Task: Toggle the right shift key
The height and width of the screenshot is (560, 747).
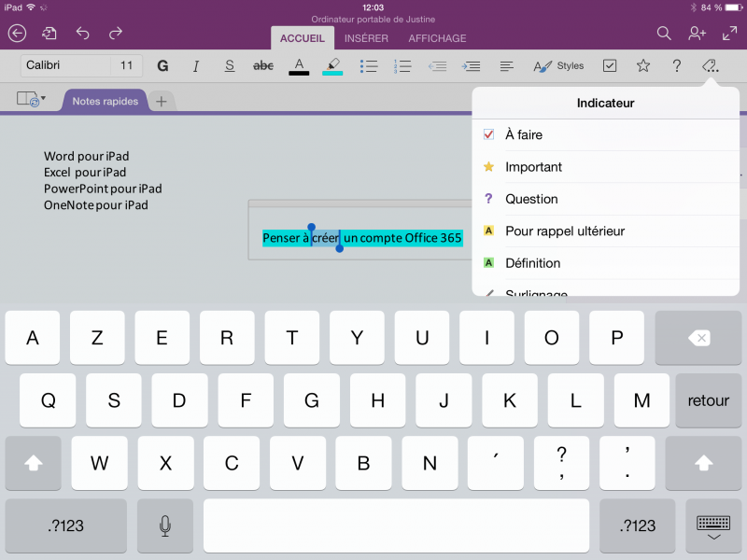Action: click(x=703, y=462)
